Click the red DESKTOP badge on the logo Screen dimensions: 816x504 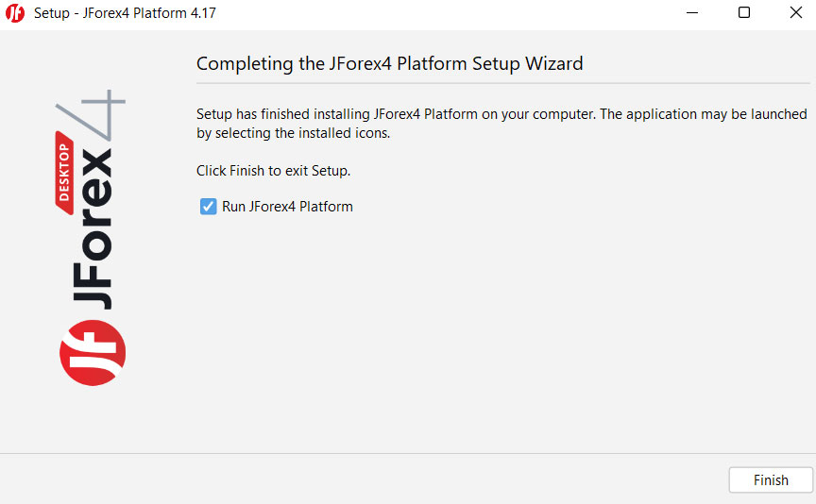[x=66, y=178]
